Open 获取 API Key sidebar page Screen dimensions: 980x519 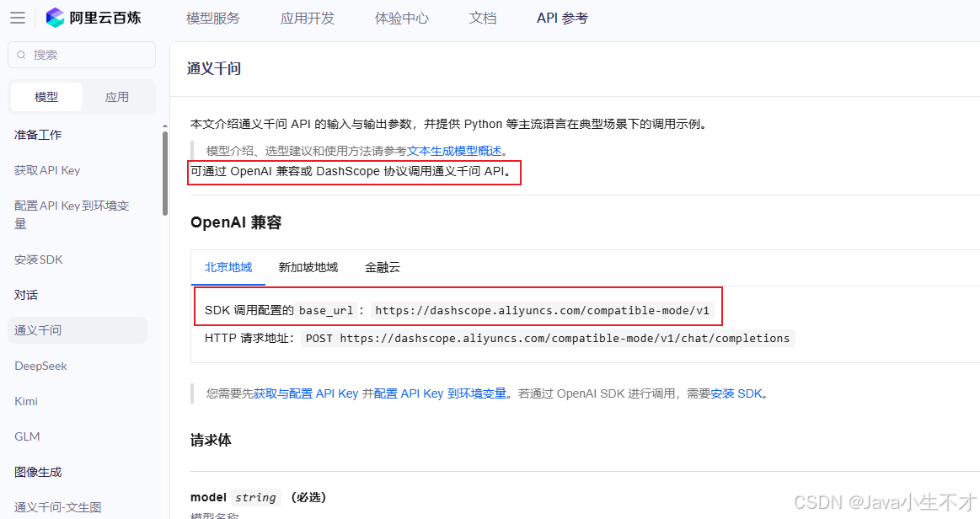[47, 170]
